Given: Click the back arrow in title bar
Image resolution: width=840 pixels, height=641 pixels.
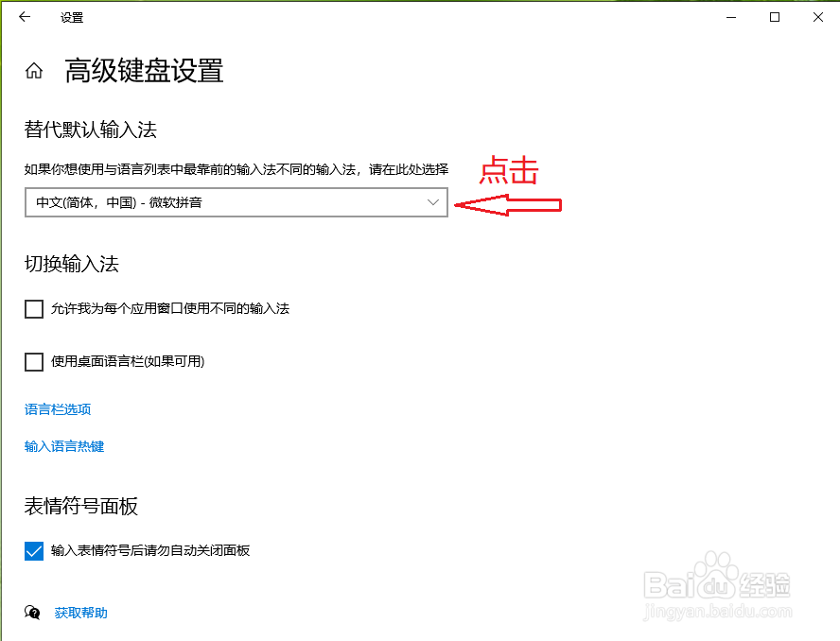Looking at the screenshot, I should point(25,17).
